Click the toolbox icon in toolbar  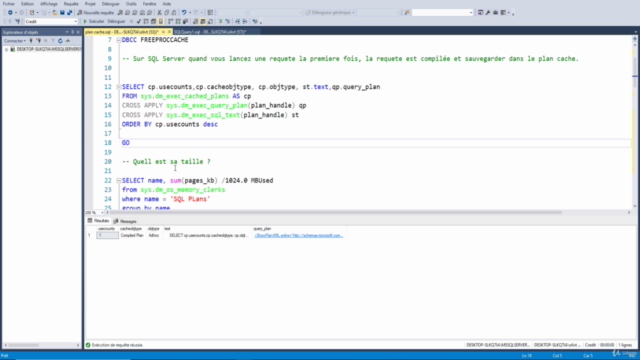pos(496,13)
